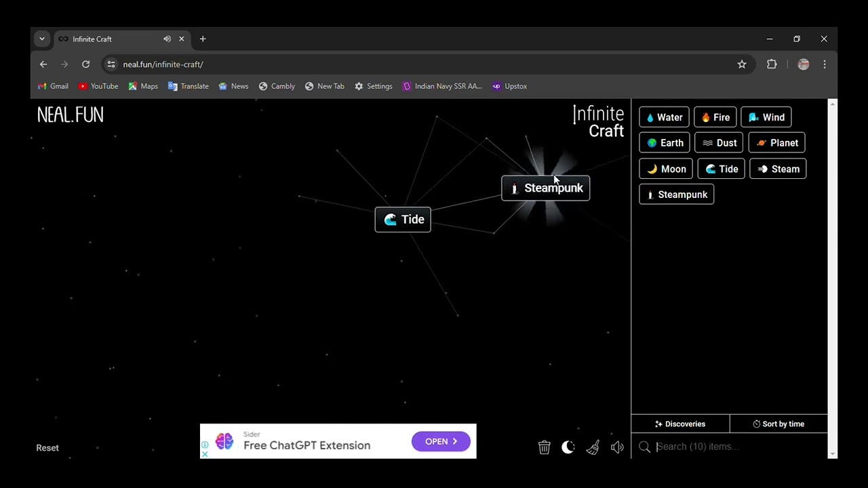Image resolution: width=868 pixels, height=488 pixels.
Task: Click the sidebar vertical scrollbar
Action: click(x=833, y=279)
